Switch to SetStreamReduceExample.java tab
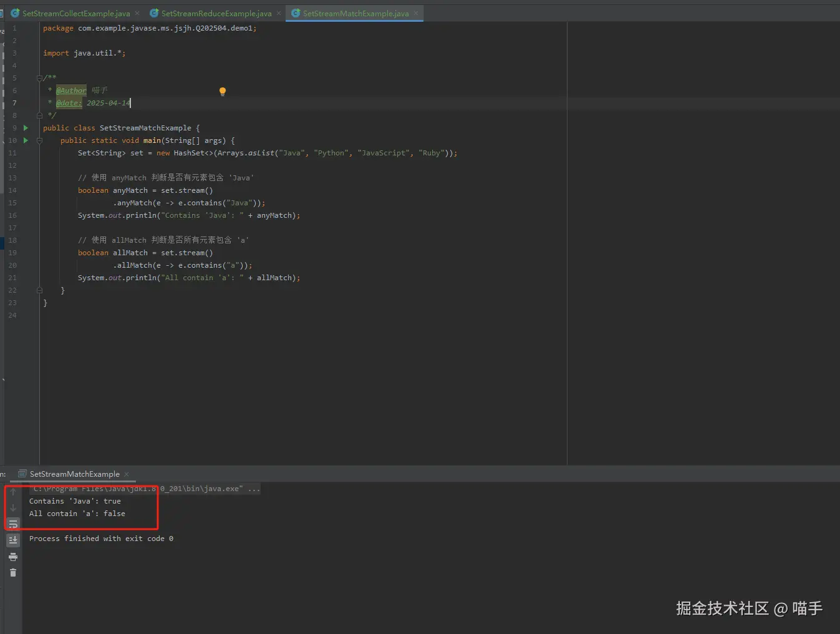The height and width of the screenshot is (634, 840). click(x=216, y=13)
